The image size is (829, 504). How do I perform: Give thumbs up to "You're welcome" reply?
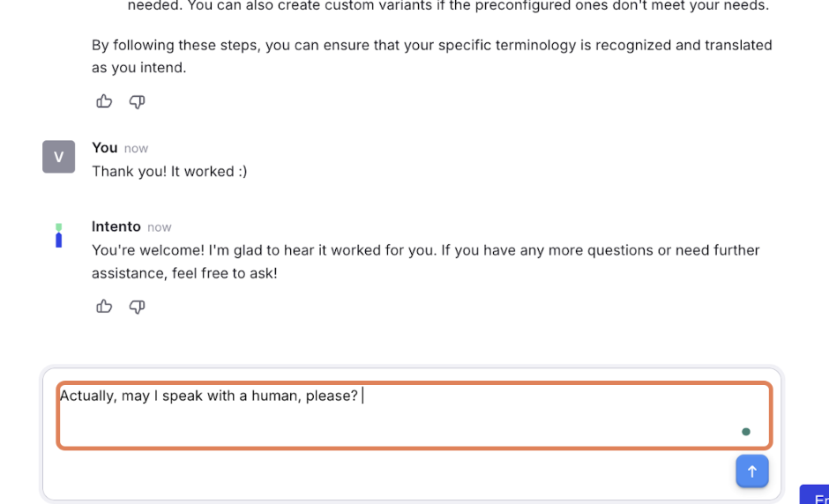click(x=104, y=307)
